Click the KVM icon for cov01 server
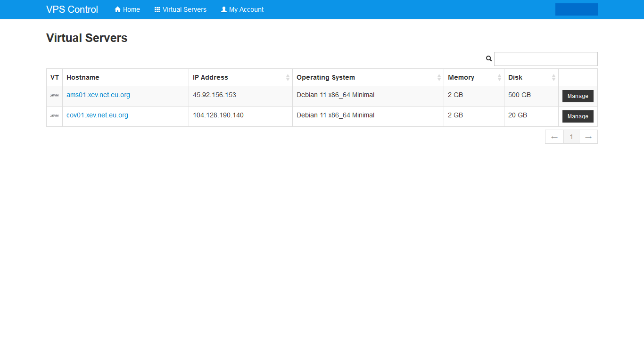644x362 pixels. [x=55, y=115]
